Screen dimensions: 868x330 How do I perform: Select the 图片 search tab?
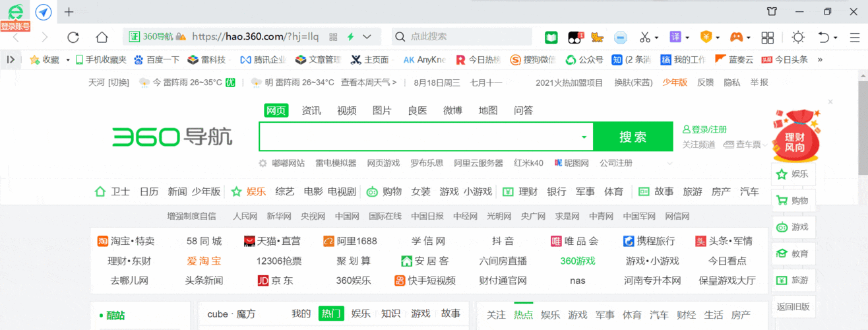[382, 110]
